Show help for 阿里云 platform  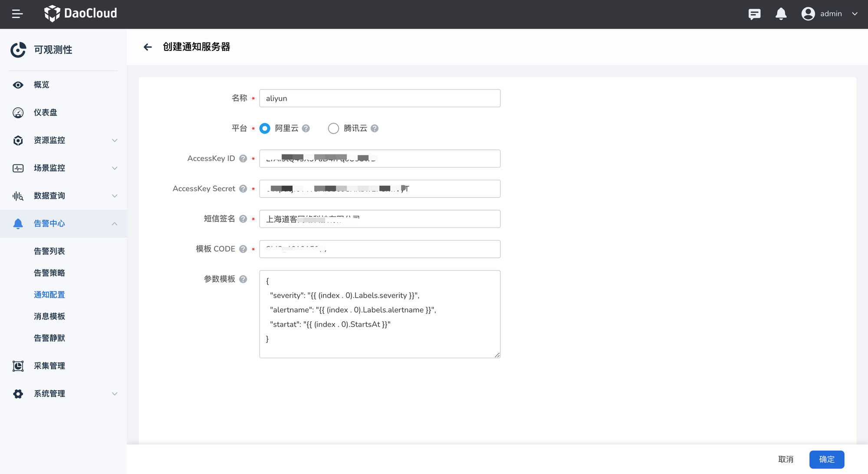click(306, 128)
